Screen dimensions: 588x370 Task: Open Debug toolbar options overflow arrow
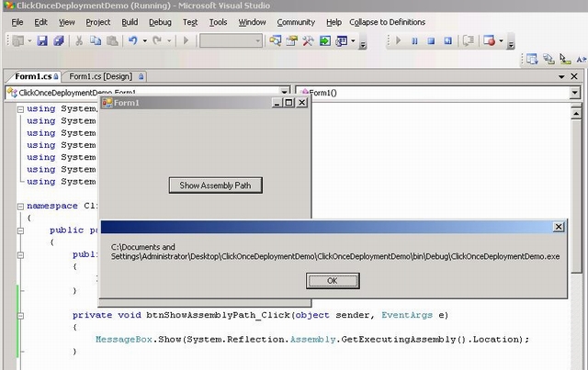pos(511,41)
